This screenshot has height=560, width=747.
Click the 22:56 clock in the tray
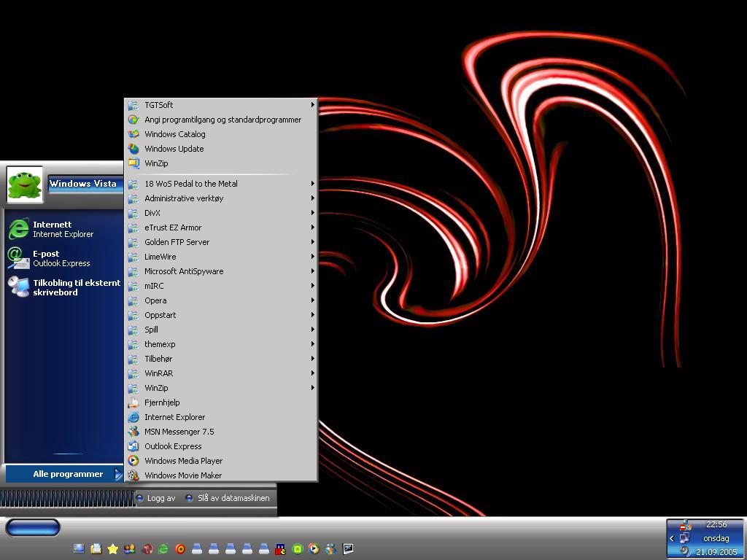click(x=716, y=524)
